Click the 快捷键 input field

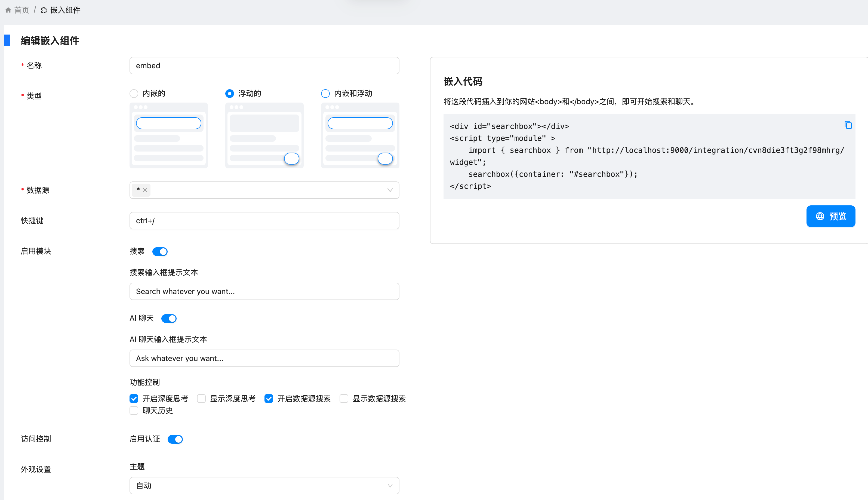[x=264, y=220]
